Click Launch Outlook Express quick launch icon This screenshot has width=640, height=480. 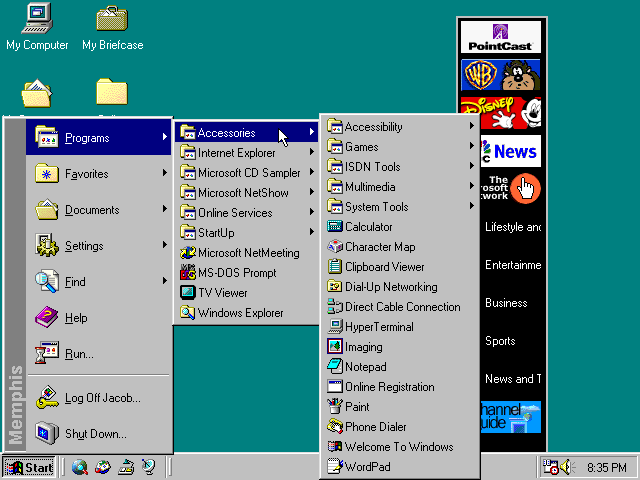point(103,467)
